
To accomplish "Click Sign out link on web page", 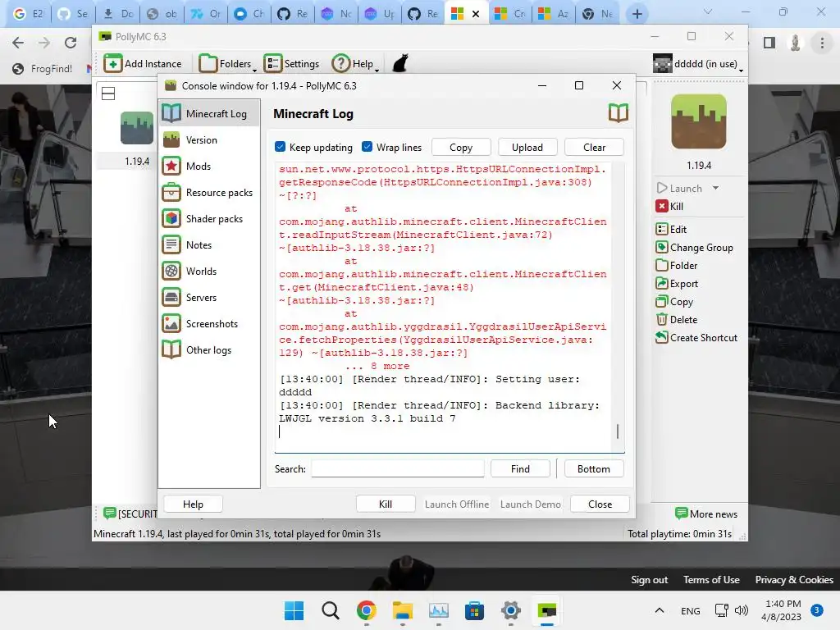I will point(650,580).
